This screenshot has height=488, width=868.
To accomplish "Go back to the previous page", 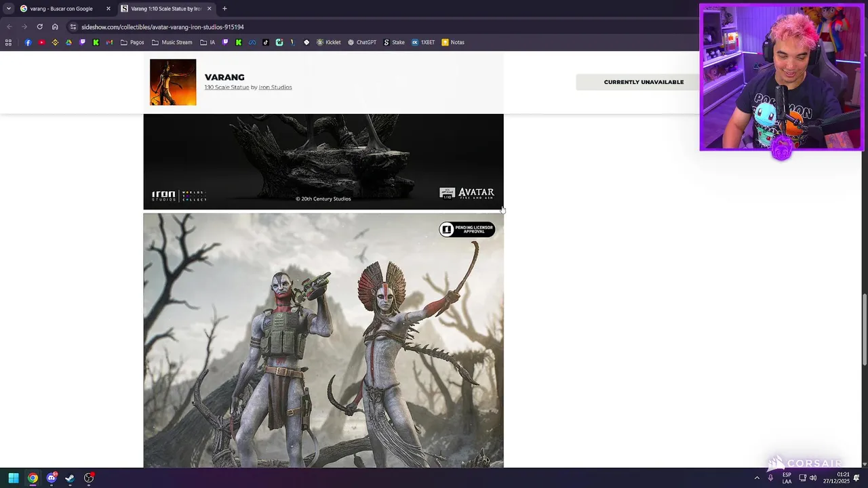I will coord(9,26).
